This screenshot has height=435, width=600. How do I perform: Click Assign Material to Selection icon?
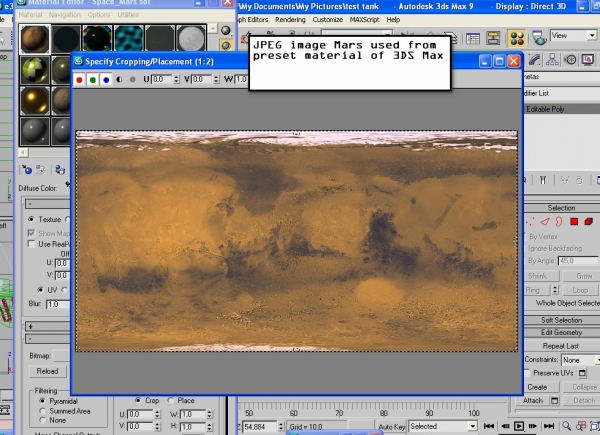[x=60, y=170]
